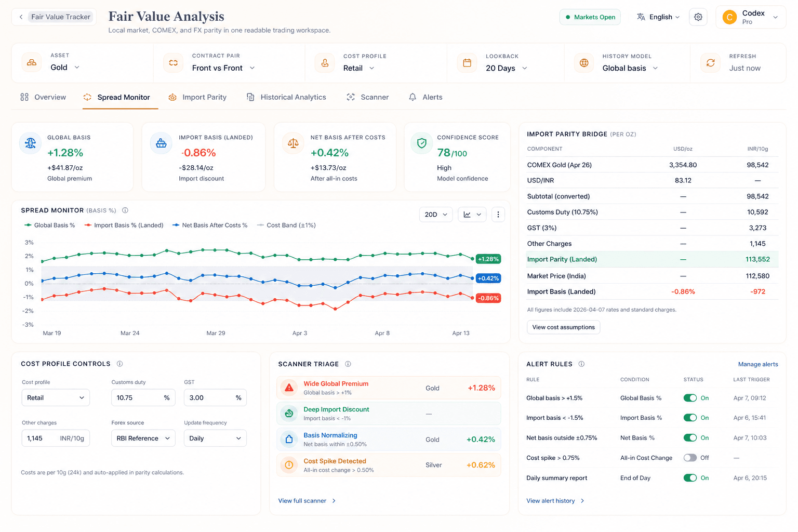
Task: Open the settings gear icon
Action: click(698, 17)
